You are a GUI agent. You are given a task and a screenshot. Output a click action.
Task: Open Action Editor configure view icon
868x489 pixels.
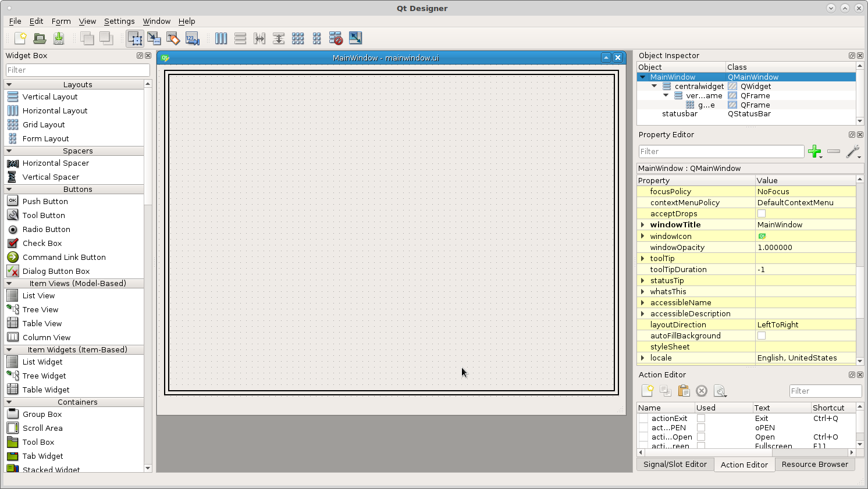(720, 391)
